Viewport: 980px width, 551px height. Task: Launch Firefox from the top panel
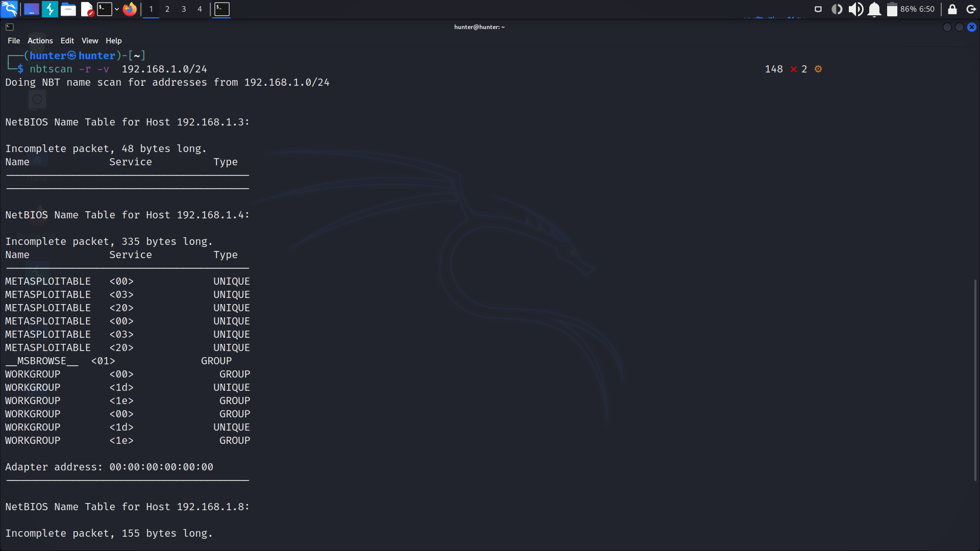pyautogui.click(x=130, y=9)
